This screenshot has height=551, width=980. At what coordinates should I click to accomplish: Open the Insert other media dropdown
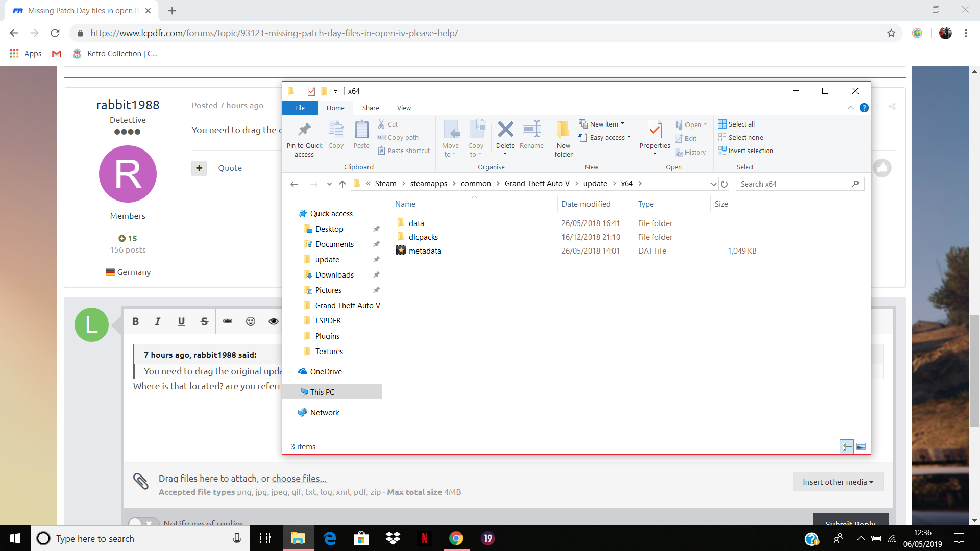click(x=838, y=482)
